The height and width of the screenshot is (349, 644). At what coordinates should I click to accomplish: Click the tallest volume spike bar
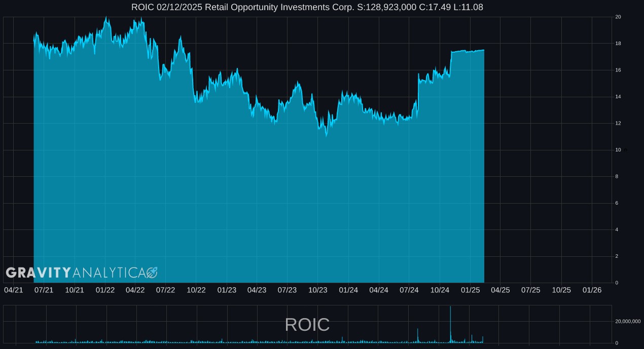point(450,324)
